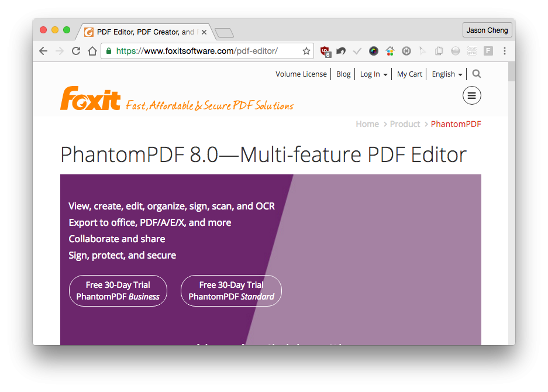
Task: Open the site search magnifier
Action: (x=476, y=74)
